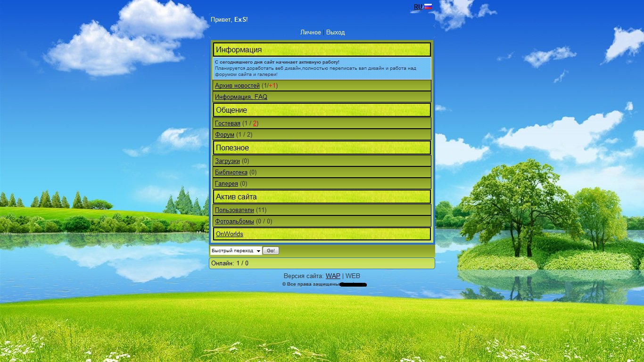
Task: Click the news announcement text block
Action: [322, 68]
